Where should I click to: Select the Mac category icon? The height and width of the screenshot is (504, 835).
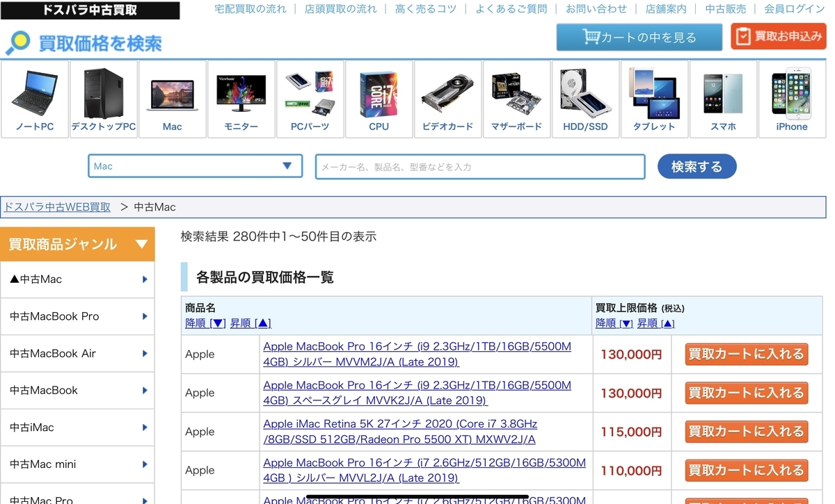(x=173, y=99)
